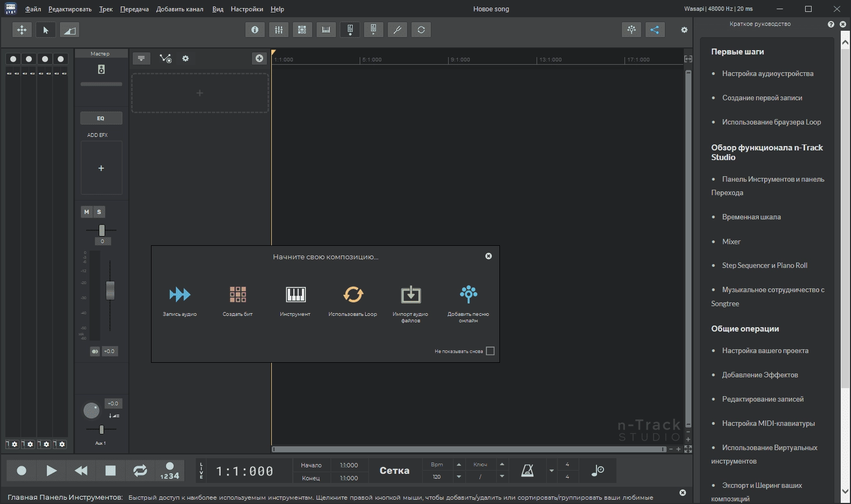Open Создание первой записи guide link
Viewport: 851px width, 504px height.
point(762,98)
